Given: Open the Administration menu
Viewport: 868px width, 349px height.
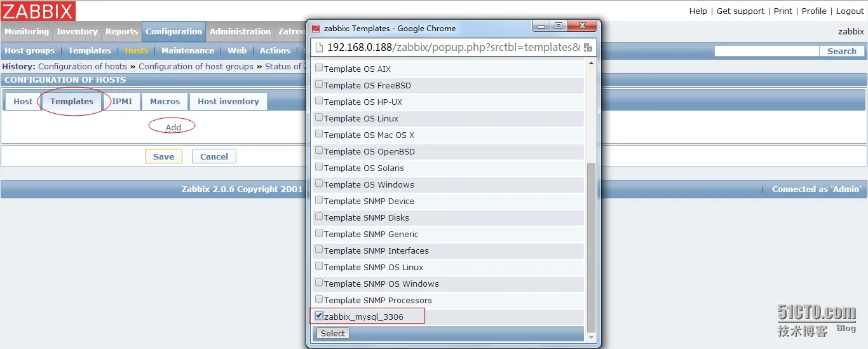Looking at the screenshot, I should pos(240,32).
